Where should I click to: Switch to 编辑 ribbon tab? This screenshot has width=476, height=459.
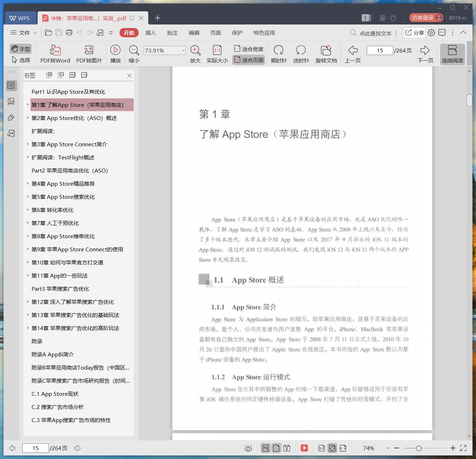[194, 33]
